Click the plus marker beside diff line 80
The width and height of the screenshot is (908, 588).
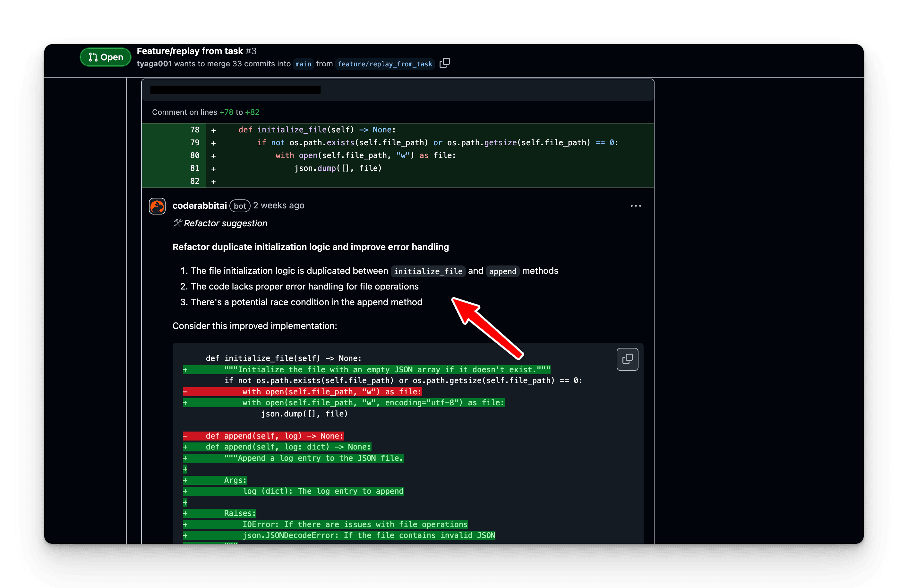coord(213,155)
